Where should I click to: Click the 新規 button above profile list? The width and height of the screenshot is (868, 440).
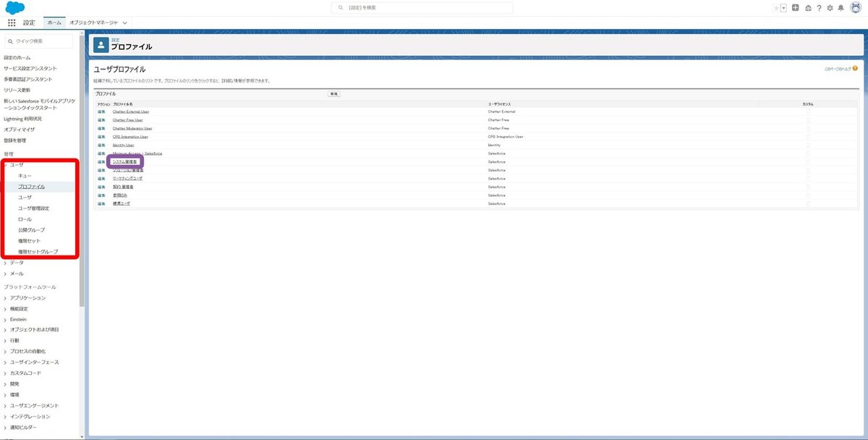click(333, 94)
